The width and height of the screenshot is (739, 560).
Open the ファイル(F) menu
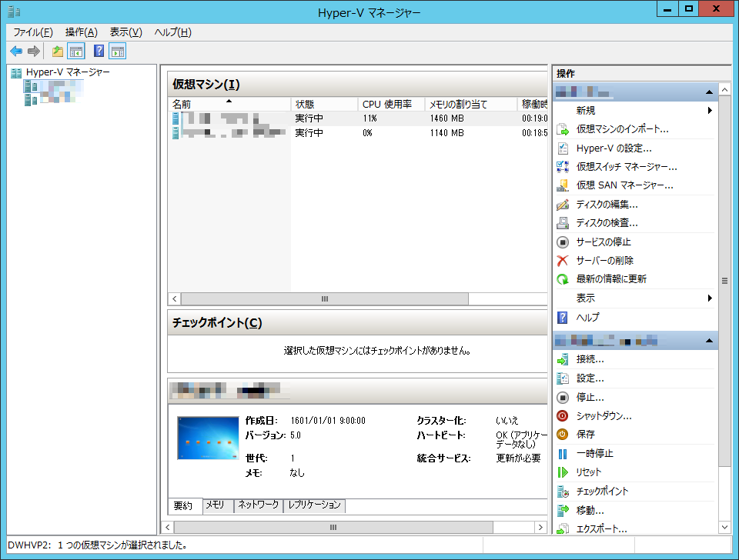[x=33, y=32]
